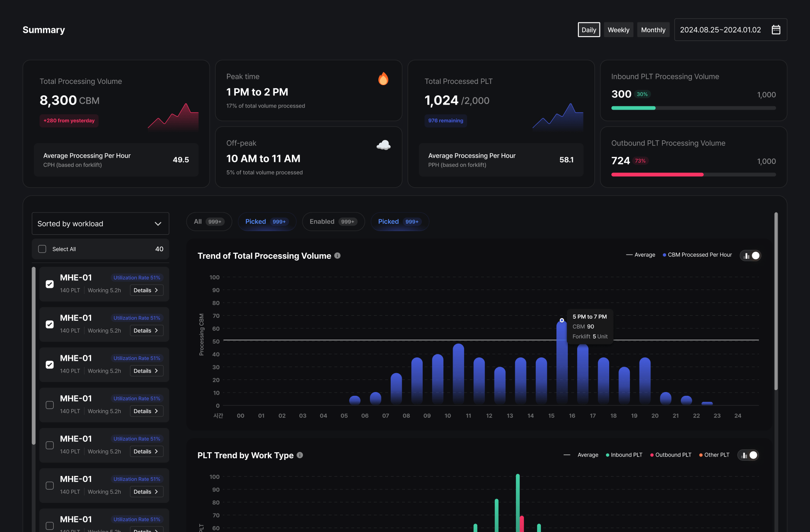Open Details for fourth MHE-01 item
Viewport: 810px width, 532px height.
146,411
